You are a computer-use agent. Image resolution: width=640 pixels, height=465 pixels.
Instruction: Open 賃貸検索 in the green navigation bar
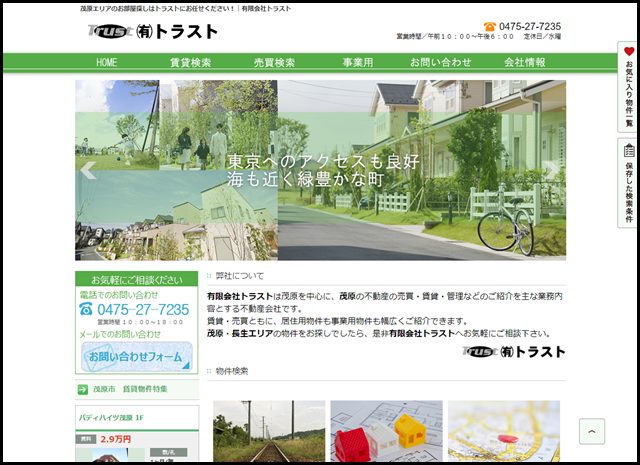click(191, 62)
